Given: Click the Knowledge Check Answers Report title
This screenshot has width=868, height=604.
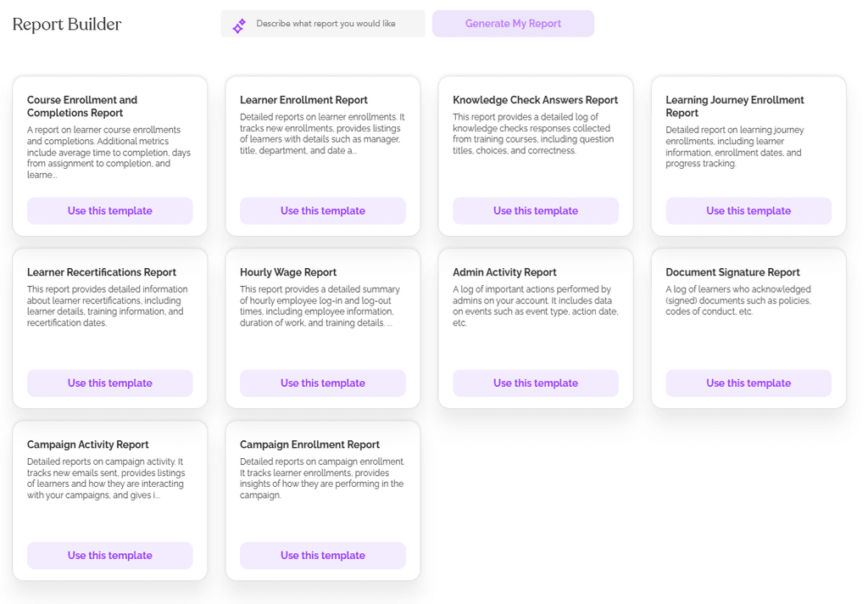Looking at the screenshot, I should (535, 99).
